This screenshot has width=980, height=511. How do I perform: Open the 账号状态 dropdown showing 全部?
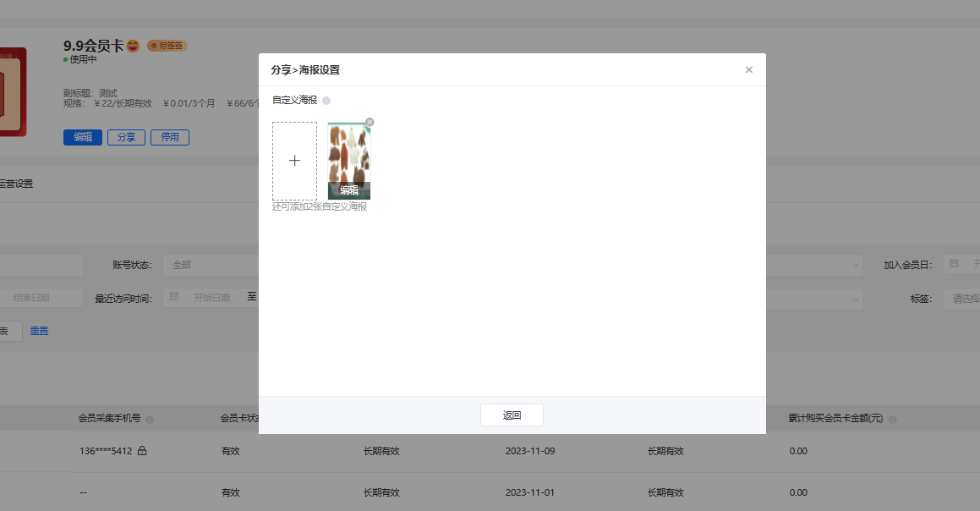(x=211, y=265)
